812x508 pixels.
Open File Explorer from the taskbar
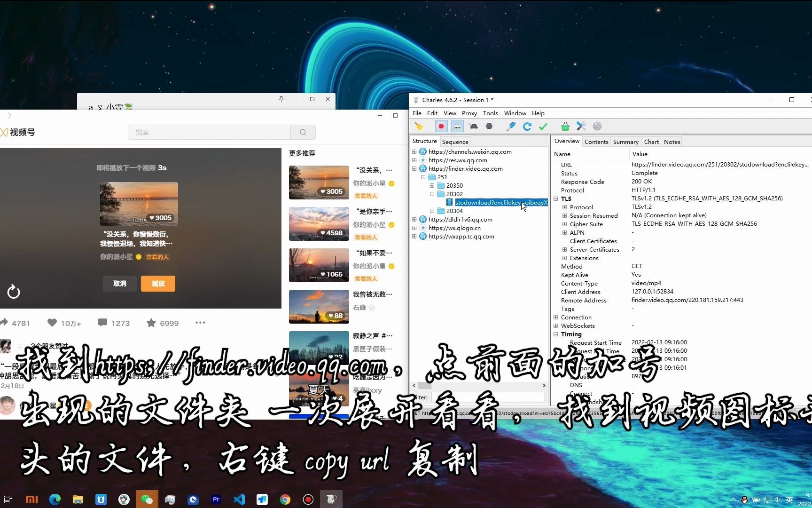[x=78, y=500]
